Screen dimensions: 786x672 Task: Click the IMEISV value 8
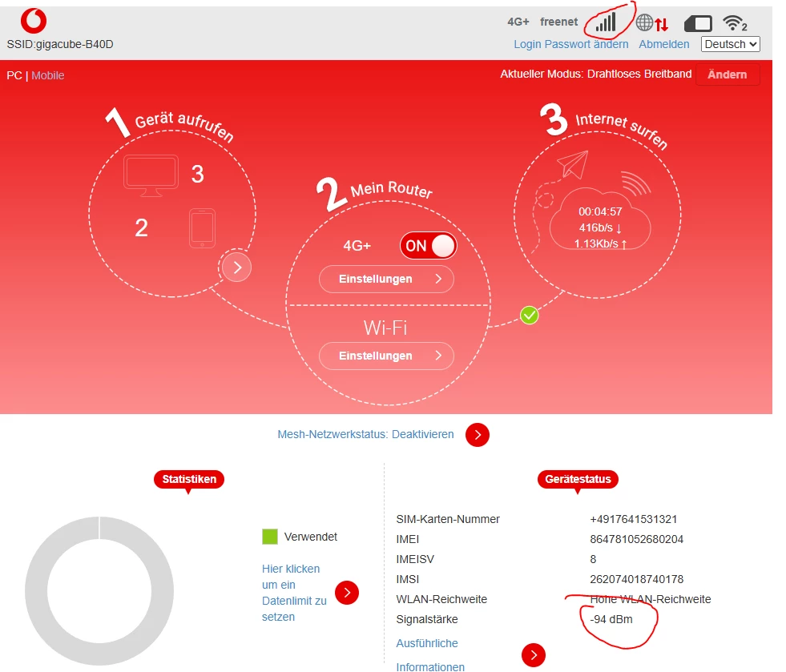point(593,559)
